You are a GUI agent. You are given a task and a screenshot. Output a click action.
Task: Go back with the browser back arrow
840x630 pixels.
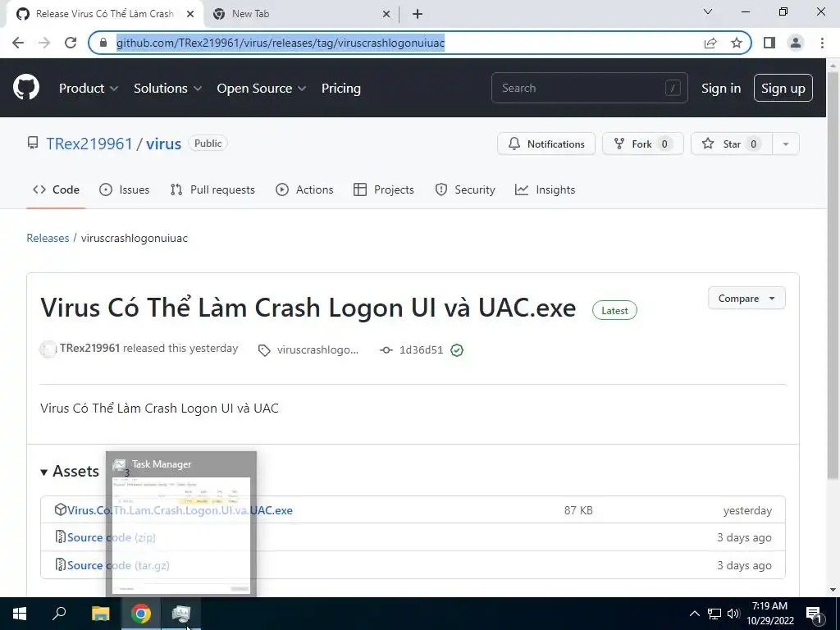[18, 43]
